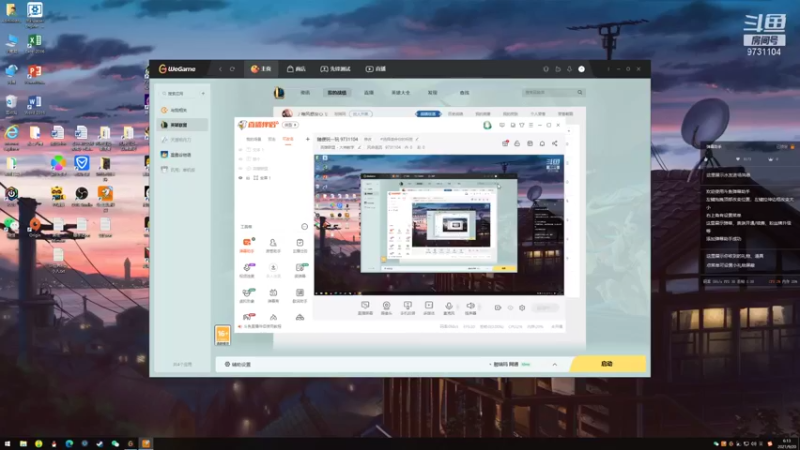Open Excel shortcut on desktop
This screenshot has width=800, height=450.
[x=35, y=43]
